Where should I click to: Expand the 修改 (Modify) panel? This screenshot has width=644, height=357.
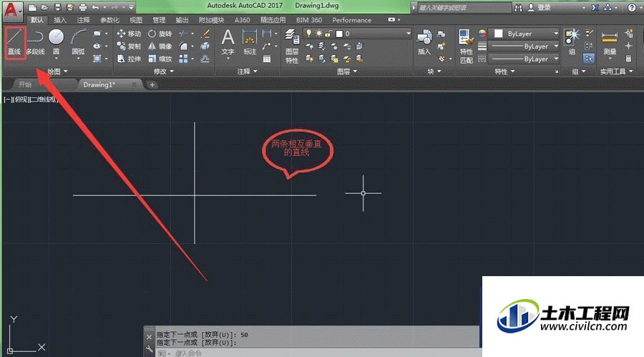coord(163,72)
